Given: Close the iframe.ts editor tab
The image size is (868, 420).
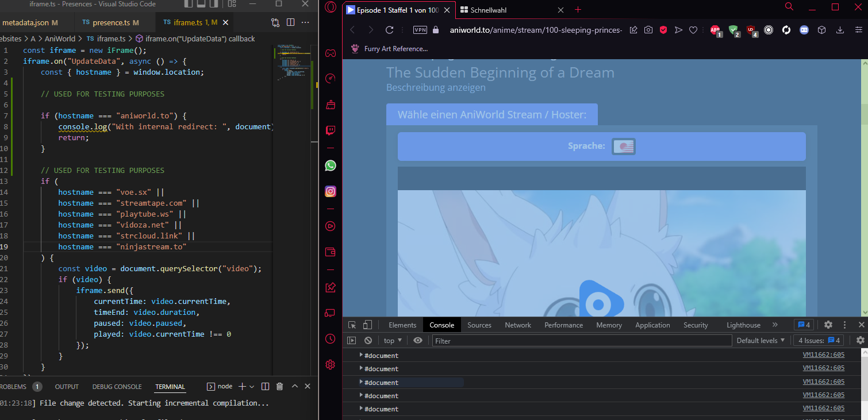Looking at the screenshot, I should pos(225,22).
